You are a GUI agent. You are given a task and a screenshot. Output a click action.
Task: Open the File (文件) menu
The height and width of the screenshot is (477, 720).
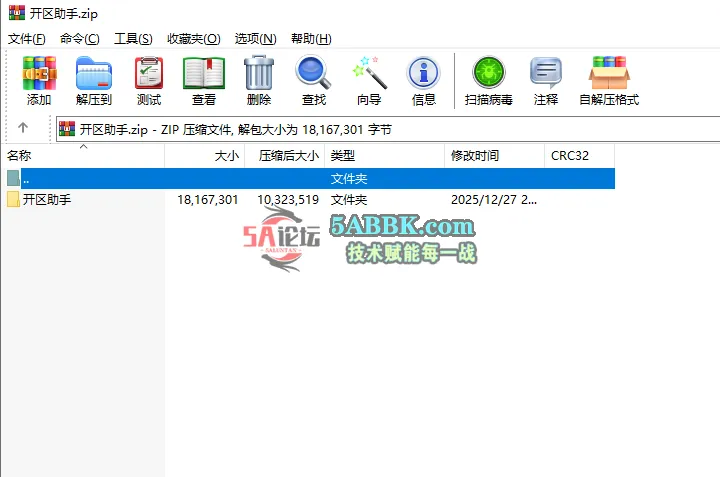[27, 38]
